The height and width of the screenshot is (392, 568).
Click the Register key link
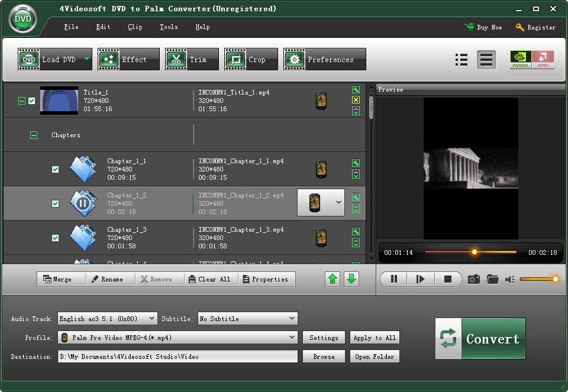535,27
